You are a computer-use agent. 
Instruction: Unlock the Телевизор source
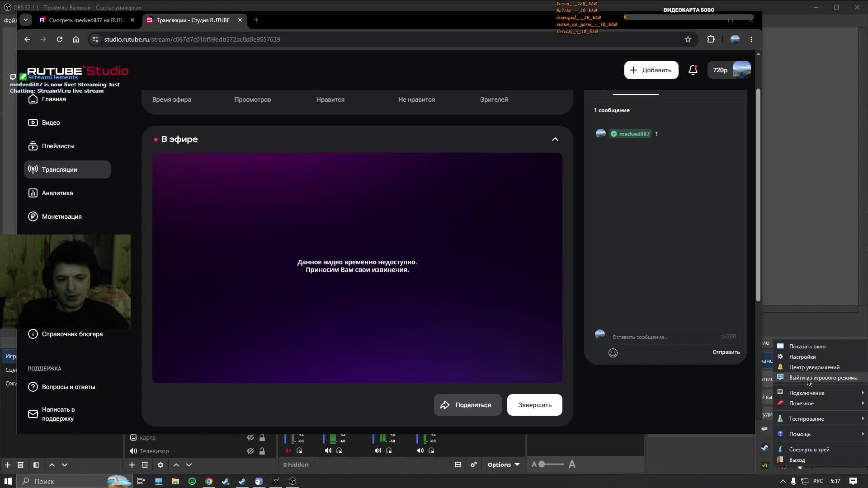click(x=262, y=451)
